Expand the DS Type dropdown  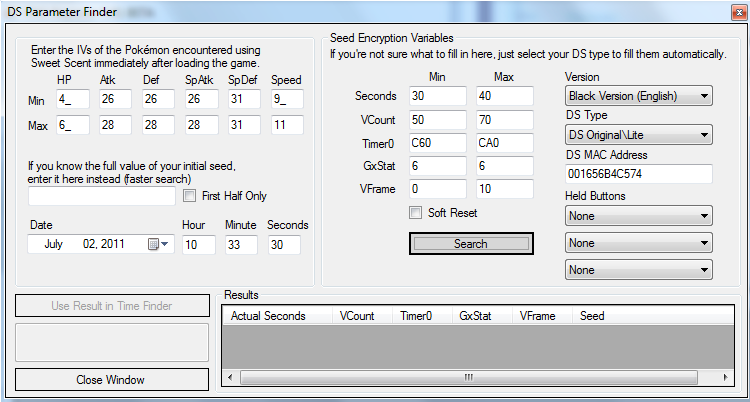(638, 135)
